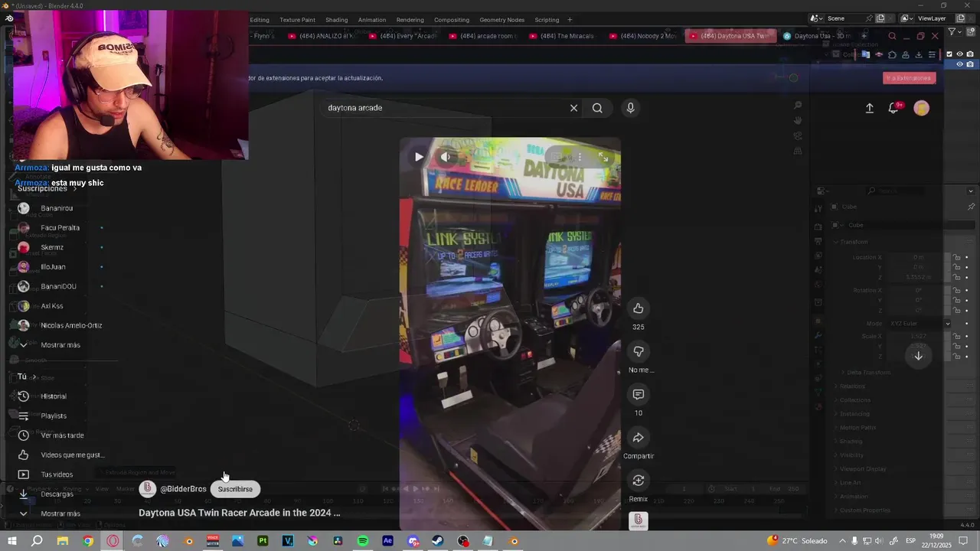Open the @BidderBros channel link

click(x=183, y=489)
